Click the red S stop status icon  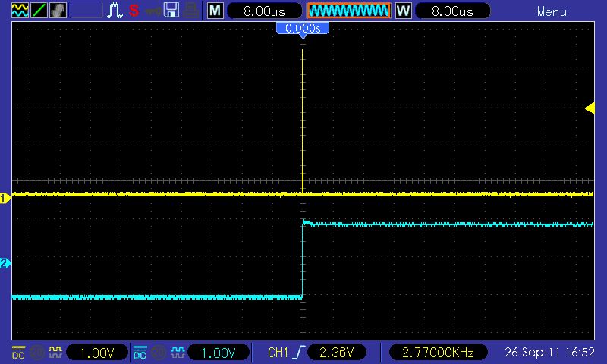point(134,11)
